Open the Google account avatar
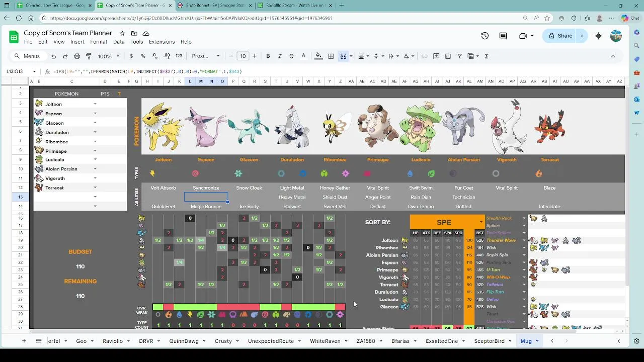The width and height of the screenshot is (644, 362). point(616,36)
